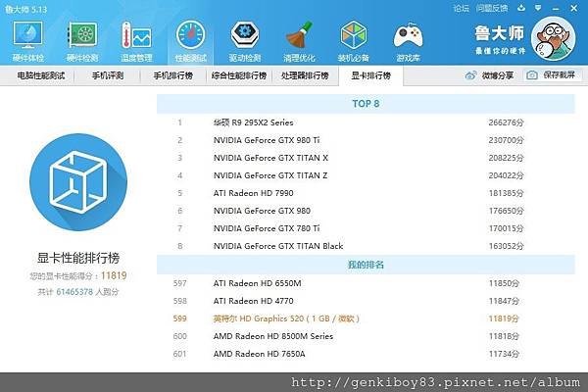The image size is (588, 392).
Task: Click the TOP 8 section header
Action: (366, 104)
